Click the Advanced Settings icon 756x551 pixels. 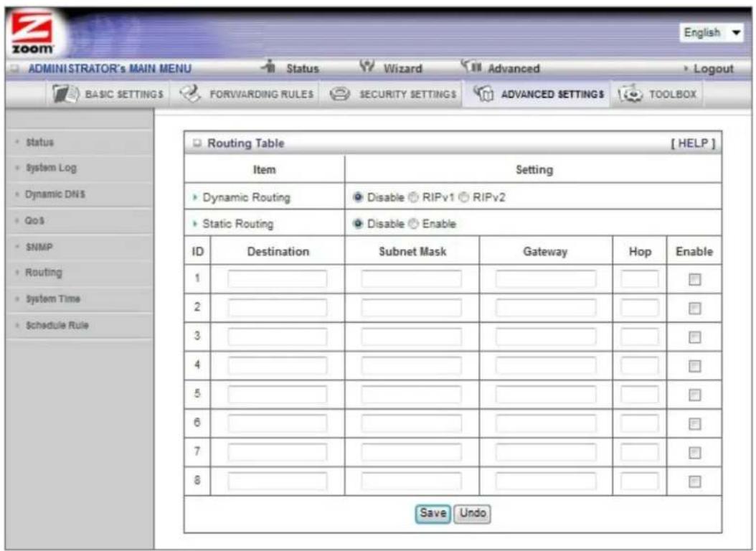483,93
